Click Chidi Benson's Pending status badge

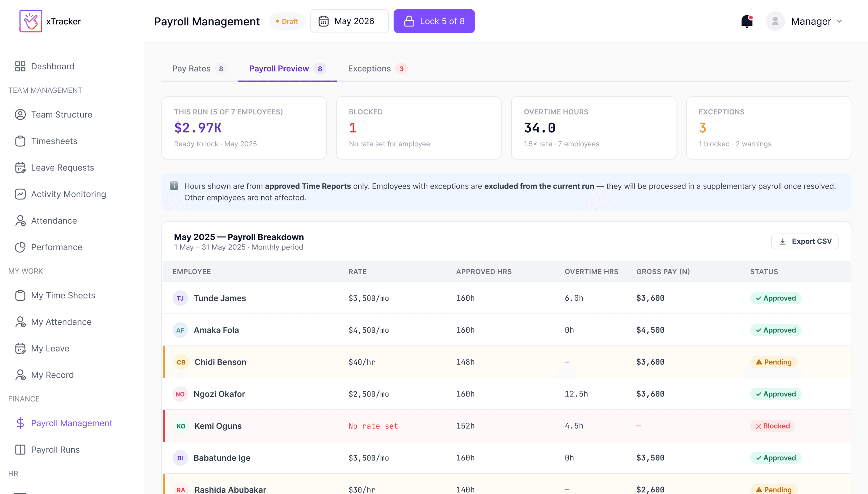[x=774, y=362]
